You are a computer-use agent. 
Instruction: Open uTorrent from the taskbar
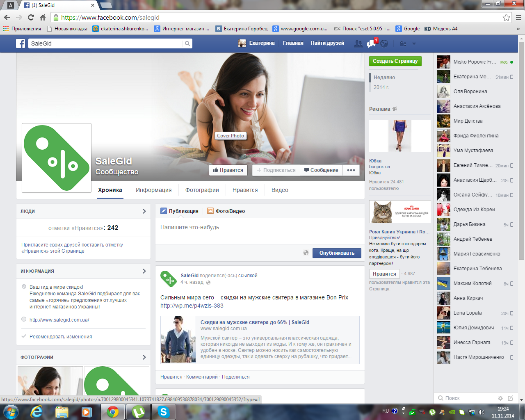[138, 412]
